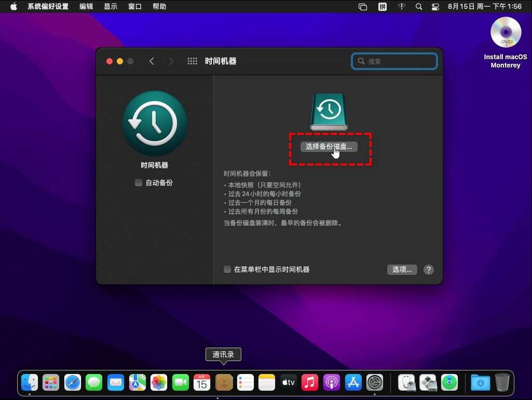The image size is (532, 400).
Task: Expand the Downloads folder stack in dock
Action: point(480,383)
